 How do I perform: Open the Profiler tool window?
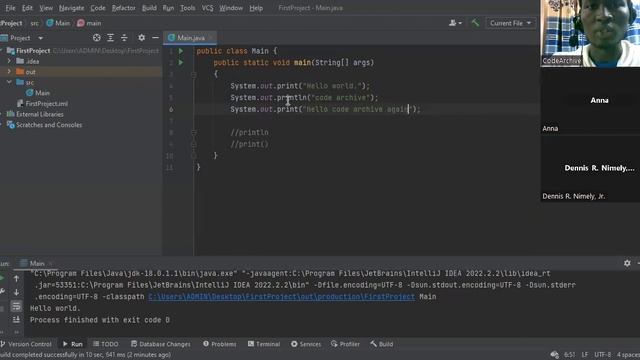[x=345, y=344]
